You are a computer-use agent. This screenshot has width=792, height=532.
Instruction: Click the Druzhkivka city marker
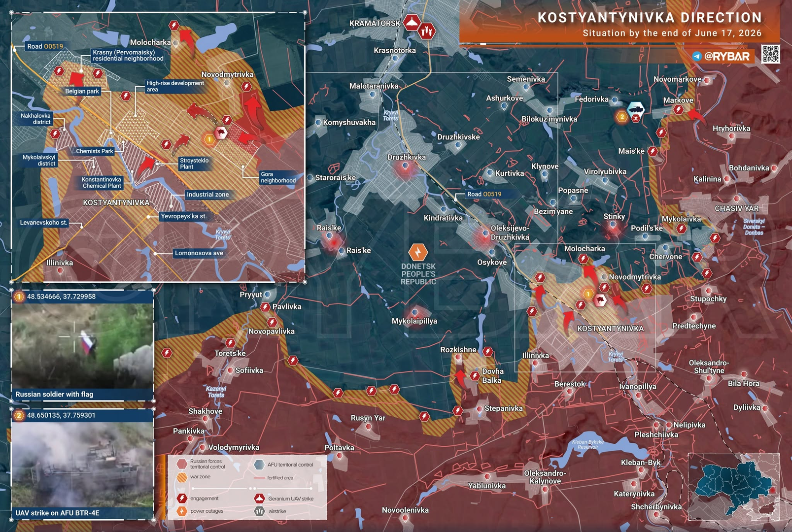pyautogui.click(x=406, y=166)
